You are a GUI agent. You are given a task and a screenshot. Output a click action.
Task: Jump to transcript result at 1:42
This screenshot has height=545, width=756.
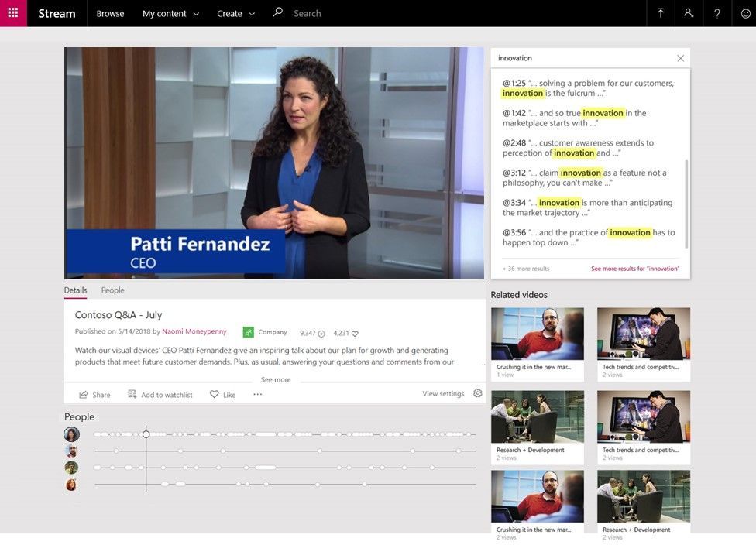pos(575,118)
